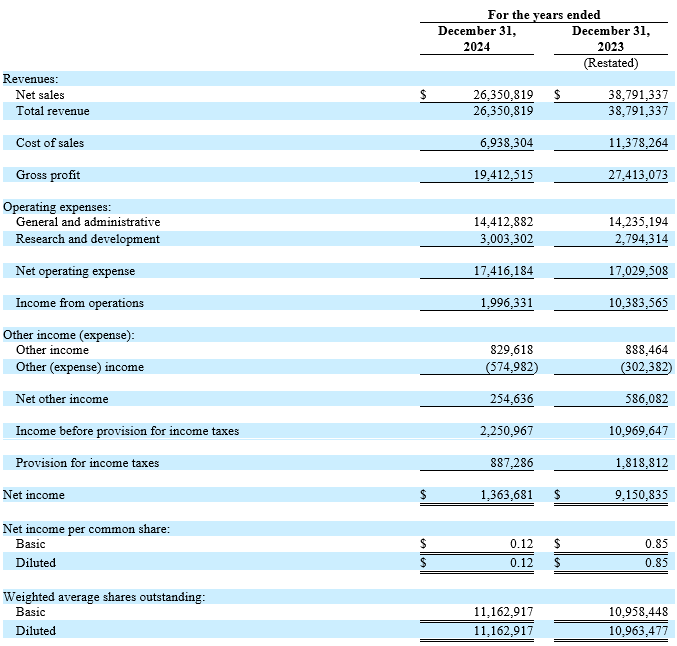Select Research and development 2024 value 3,003,302
677x646 pixels.
[506, 239]
